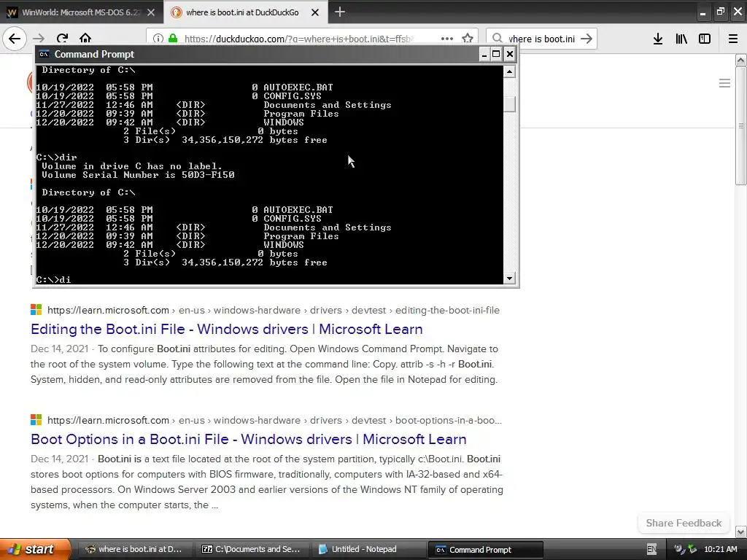Open DuckDuckGo page side menu icon
Screen dimensions: 747x560
724,83
